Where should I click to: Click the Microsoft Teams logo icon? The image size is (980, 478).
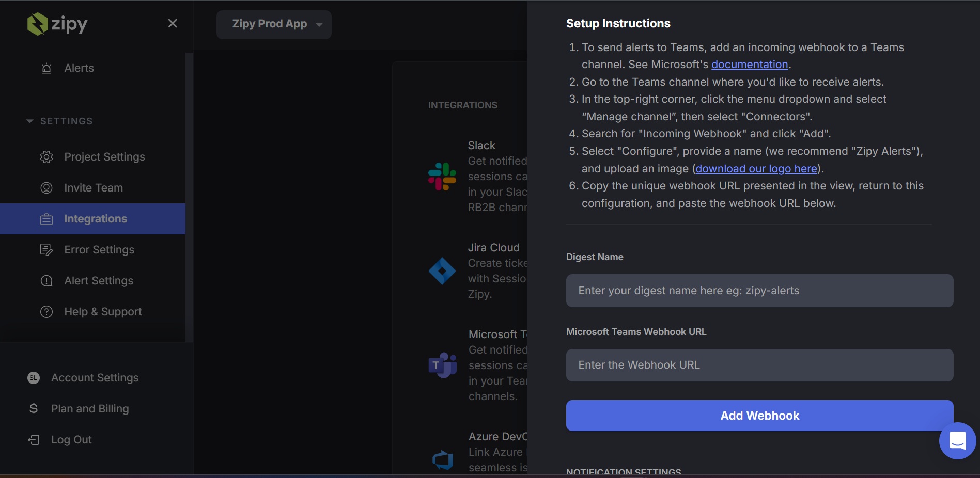[443, 365]
